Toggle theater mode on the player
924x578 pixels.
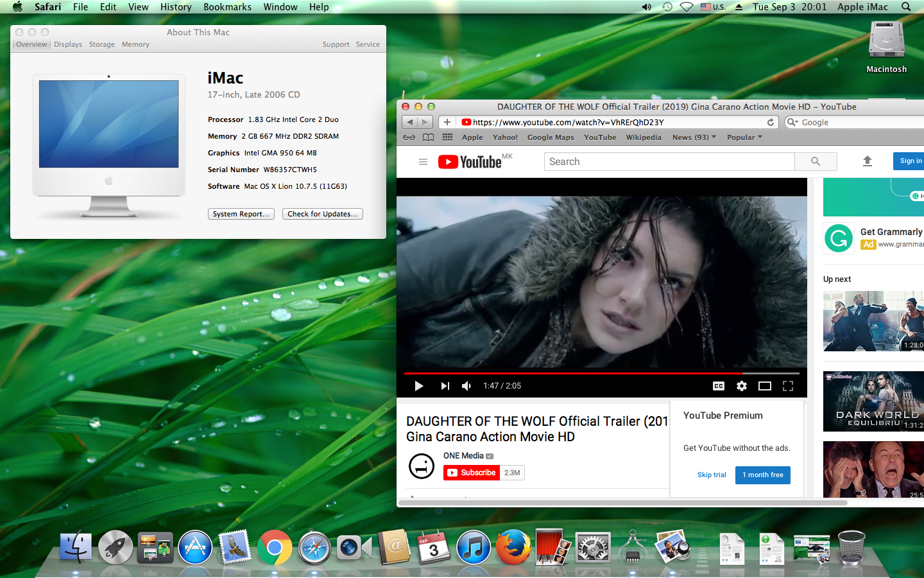[765, 386]
